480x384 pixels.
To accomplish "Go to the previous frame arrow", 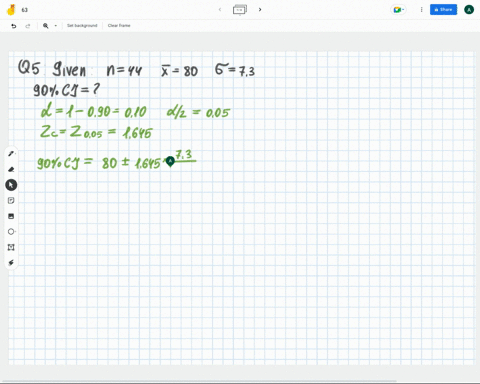I will pos(220,10).
